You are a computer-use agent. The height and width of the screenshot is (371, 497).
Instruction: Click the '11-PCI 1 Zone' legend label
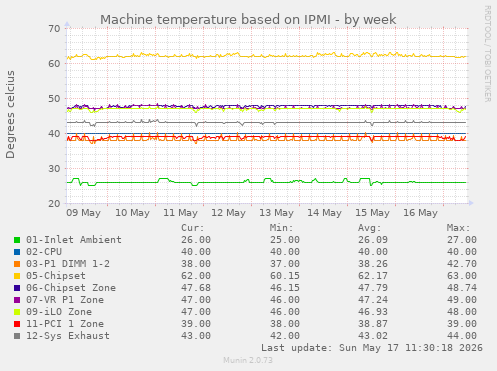point(65,324)
